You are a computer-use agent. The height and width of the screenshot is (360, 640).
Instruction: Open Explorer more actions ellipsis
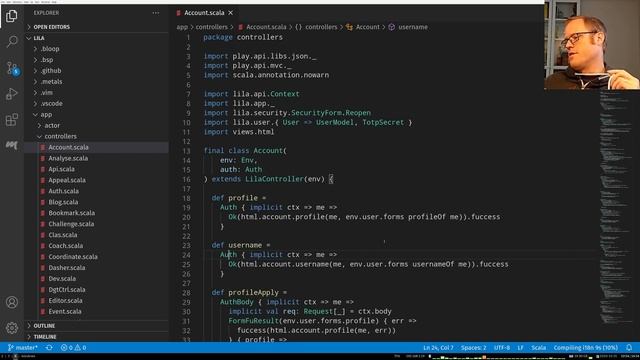tap(156, 13)
